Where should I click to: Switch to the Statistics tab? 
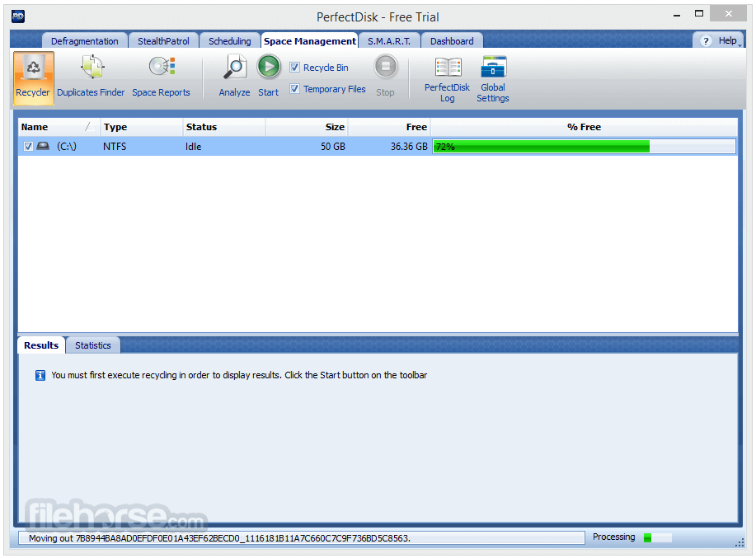tap(92, 345)
